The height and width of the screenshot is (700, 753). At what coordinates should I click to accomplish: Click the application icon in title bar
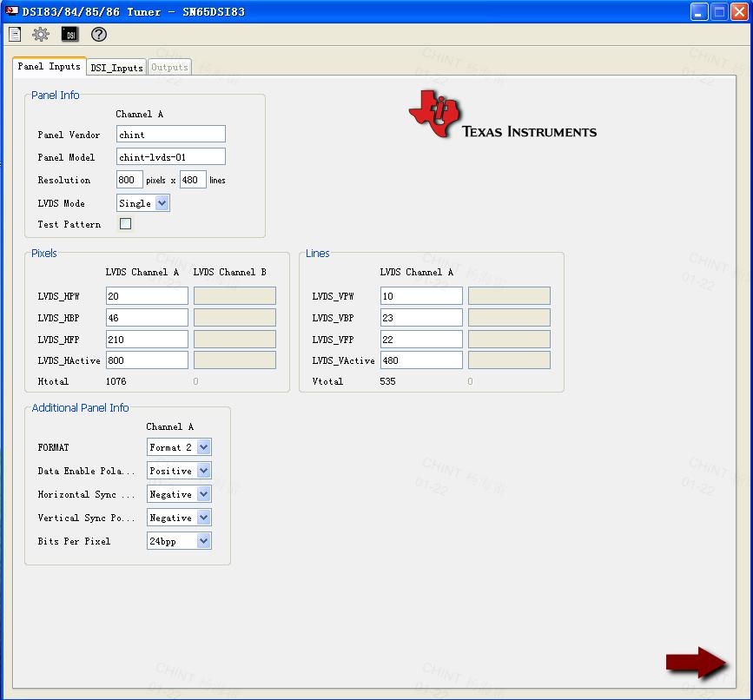coord(11,10)
